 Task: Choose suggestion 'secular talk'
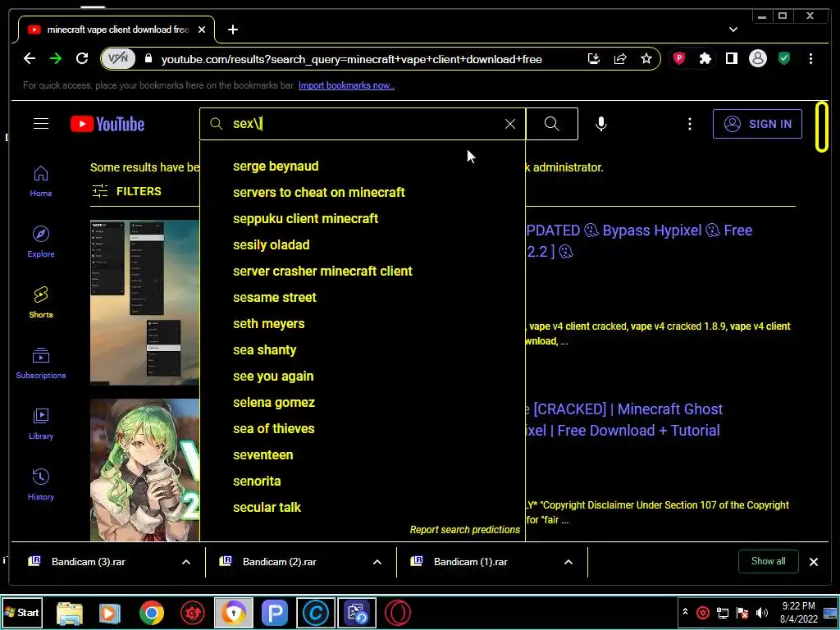[362, 507]
